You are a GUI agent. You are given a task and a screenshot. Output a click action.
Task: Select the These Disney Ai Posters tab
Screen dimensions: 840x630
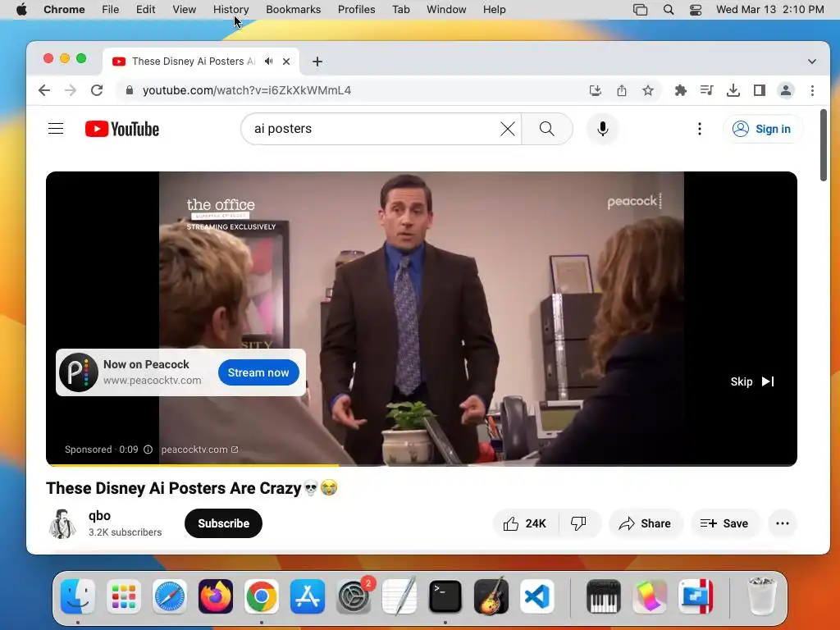(194, 61)
